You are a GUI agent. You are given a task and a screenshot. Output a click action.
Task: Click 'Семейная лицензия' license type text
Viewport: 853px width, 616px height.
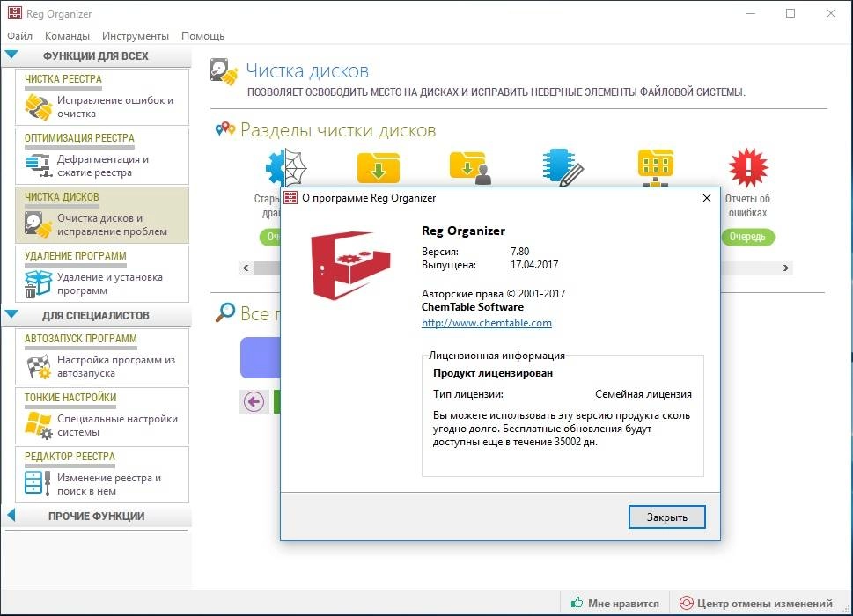[x=643, y=394]
